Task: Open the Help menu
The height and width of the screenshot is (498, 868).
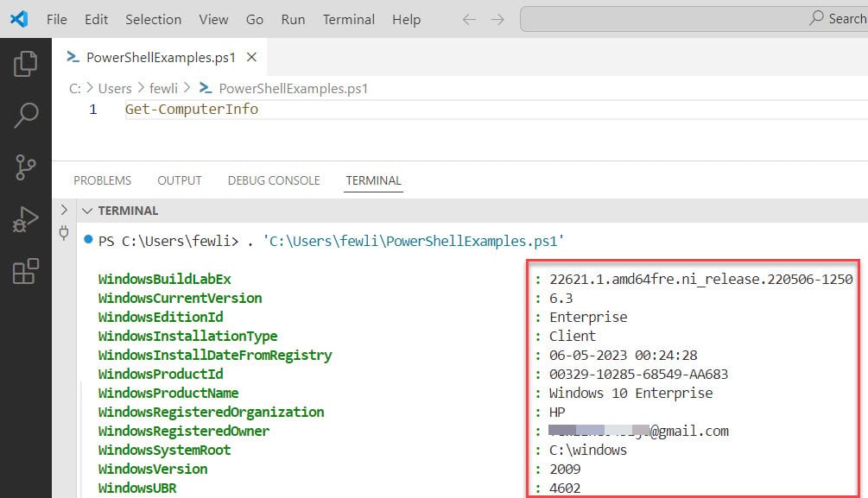Action: coord(406,19)
